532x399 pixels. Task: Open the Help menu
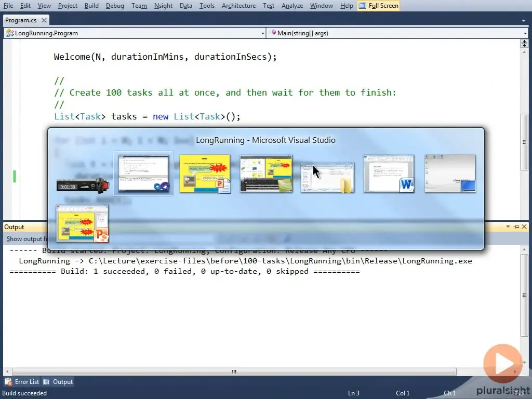point(347,6)
